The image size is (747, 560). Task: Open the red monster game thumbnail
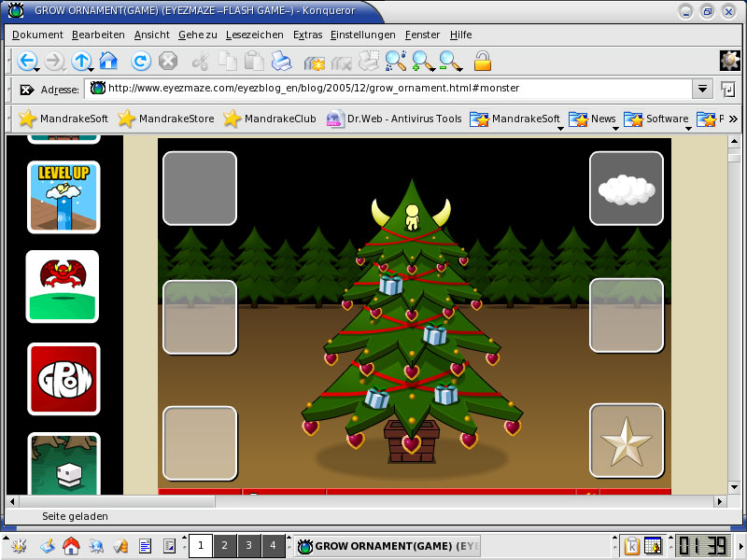63,287
